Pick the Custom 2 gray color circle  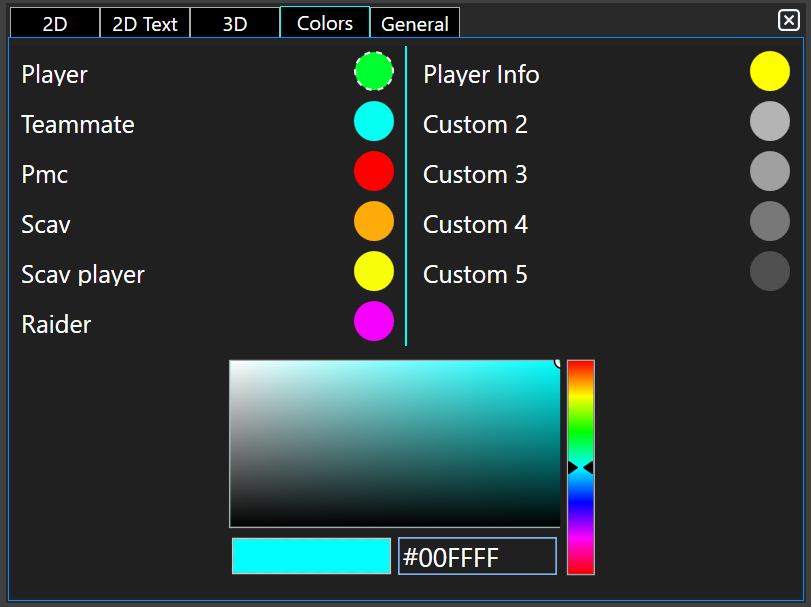tap(770, 121)
